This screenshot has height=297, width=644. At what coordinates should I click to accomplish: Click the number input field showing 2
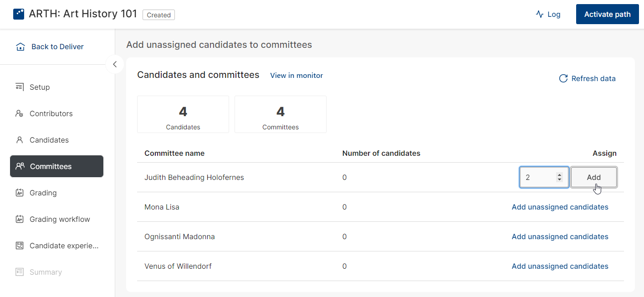point(544,177)
